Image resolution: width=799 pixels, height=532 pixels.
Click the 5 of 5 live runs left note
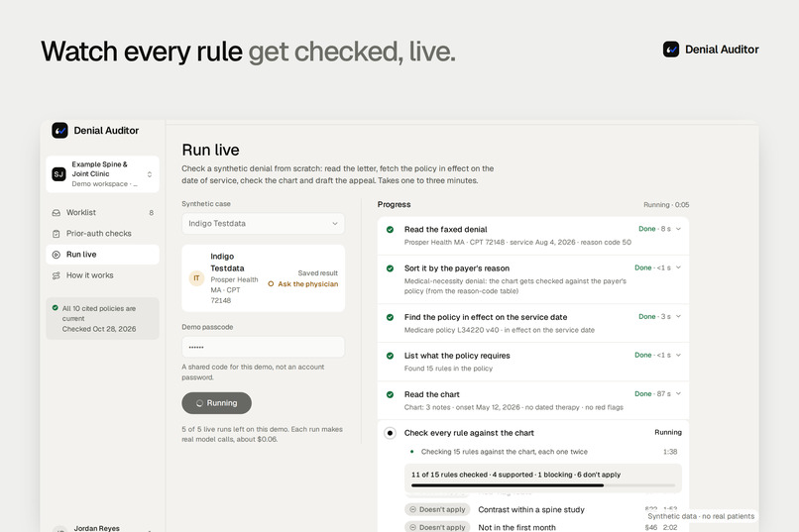[263, 434]
